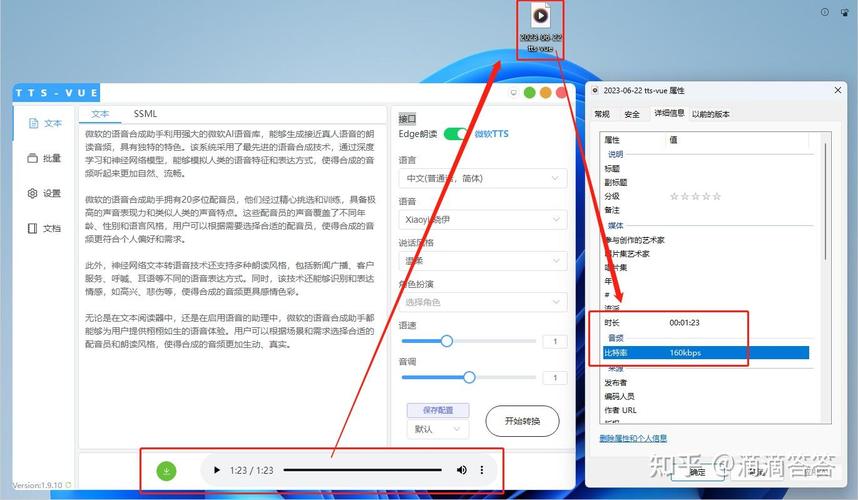858x500 pixels.
Task: Open the 角色扮演 选择角色 dropdown
Action: point(483,302)
